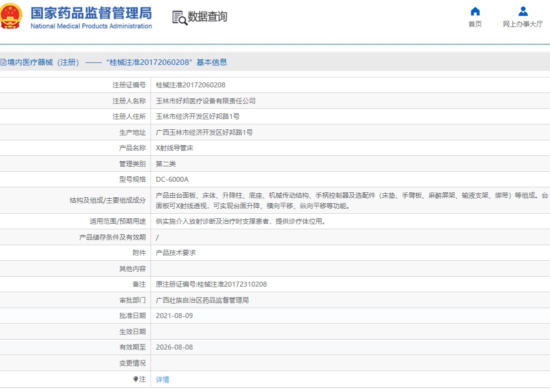Open the 数据查询 search icon
The image size is (550, 392).
[179, 17]
